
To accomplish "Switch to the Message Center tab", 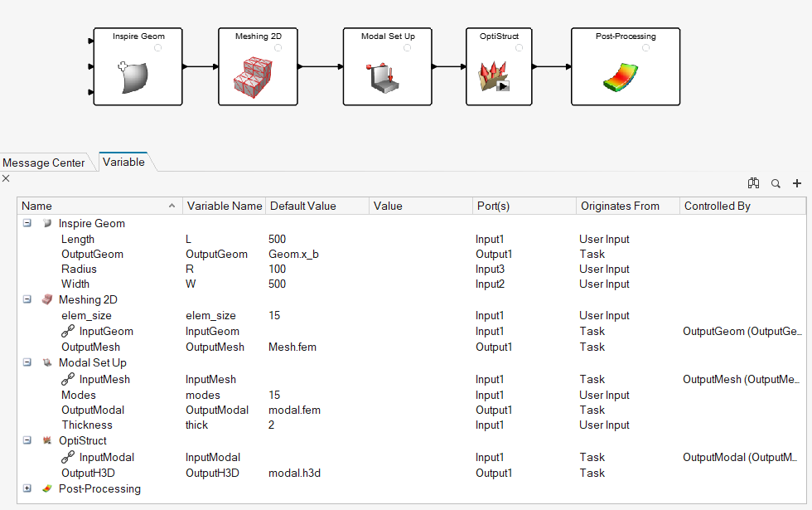I will tap(44, 163).
